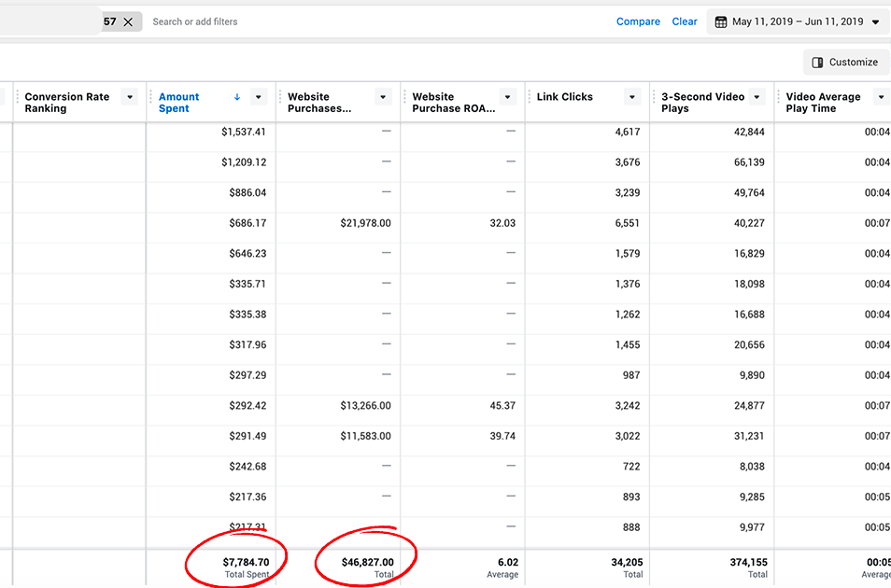Sort by Amount Spent column header
Viewport: 891px width, 588px height.
coord(179,102)
